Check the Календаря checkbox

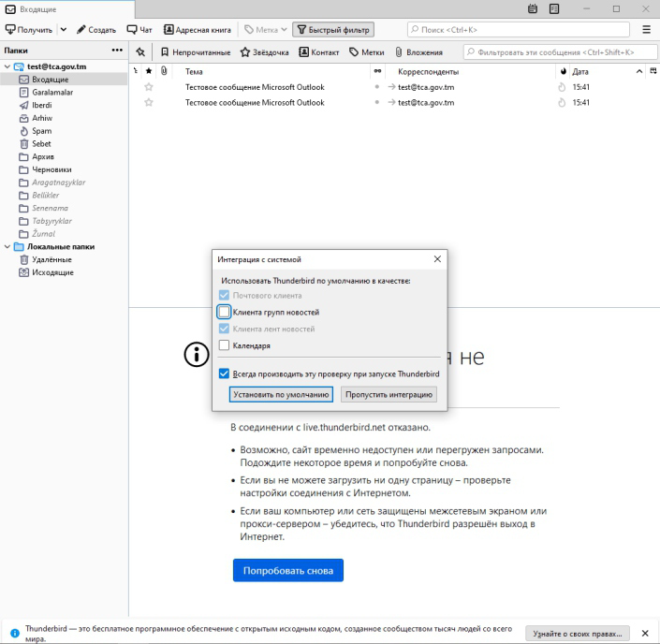click(x=224, y=345)
